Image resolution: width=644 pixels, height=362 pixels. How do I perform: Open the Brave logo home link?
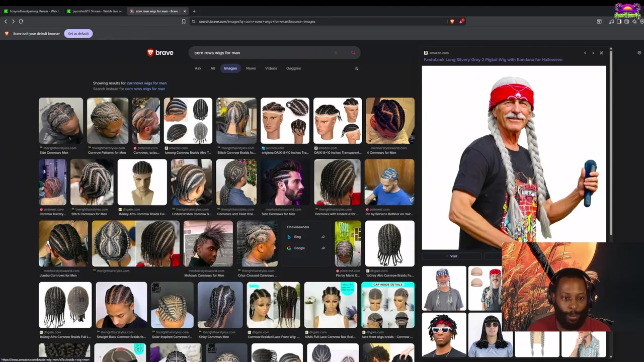click(160, 52)
